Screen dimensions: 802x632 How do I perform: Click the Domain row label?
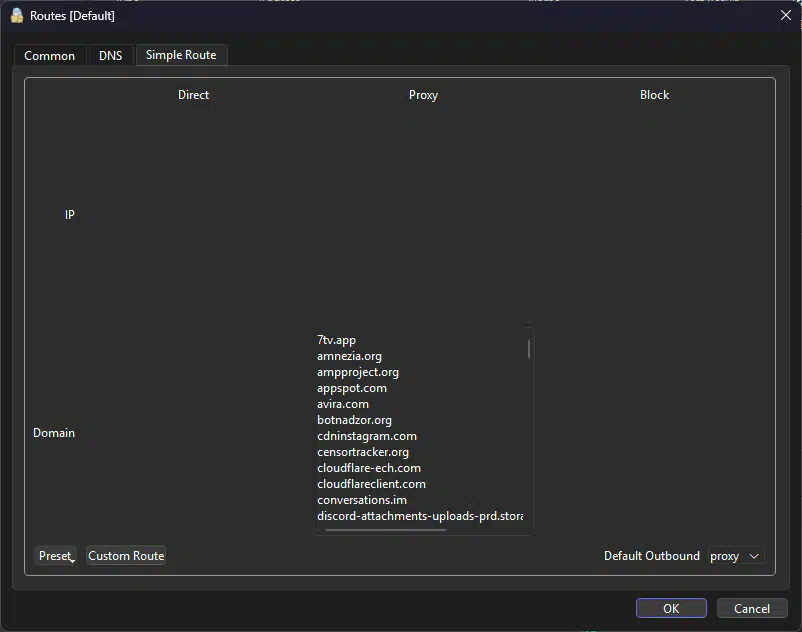coord(54,433)
